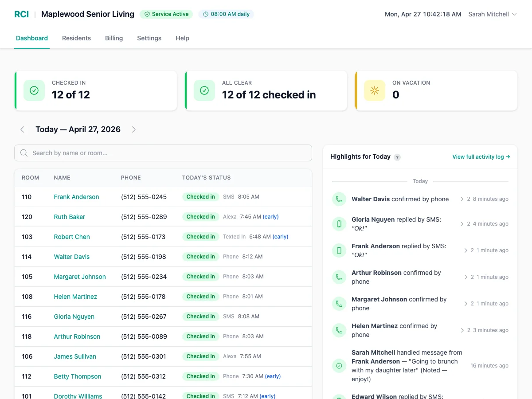This screenshot has width=532, height=399.
Task: Switch to the Residents tab
Action: 76,38
